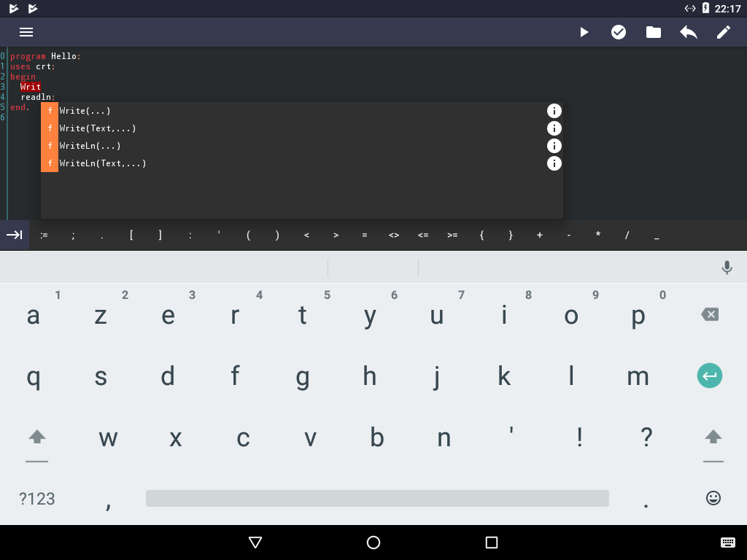Open the hamburger navigation menu
Viewport: 747px width, 560px height.
click(26, 32)
